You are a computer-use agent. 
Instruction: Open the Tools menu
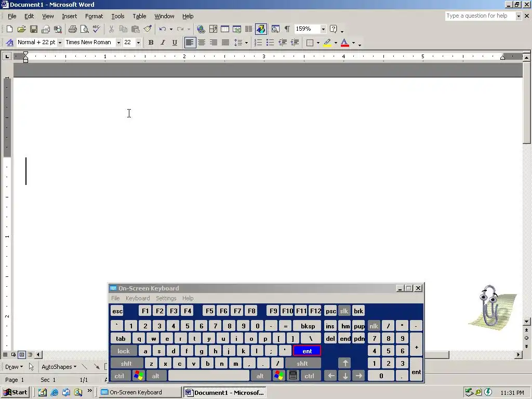point(118,16)
